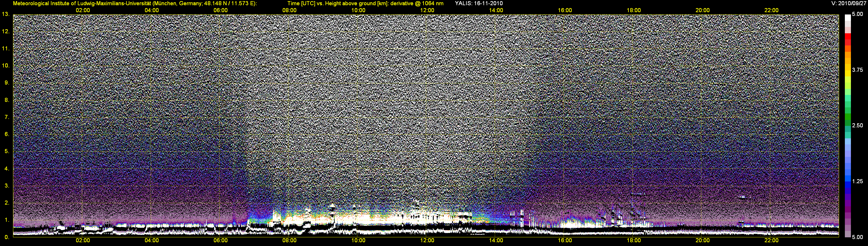Click the 14:00 label on the bottom time axis
868x246 pixels.
tap(496, 241)
